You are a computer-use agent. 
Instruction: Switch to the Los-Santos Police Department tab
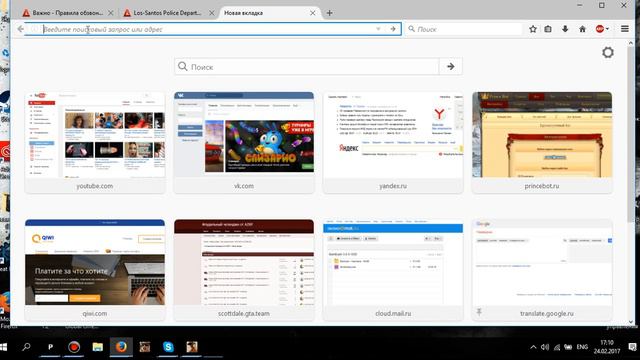(167, 13)
